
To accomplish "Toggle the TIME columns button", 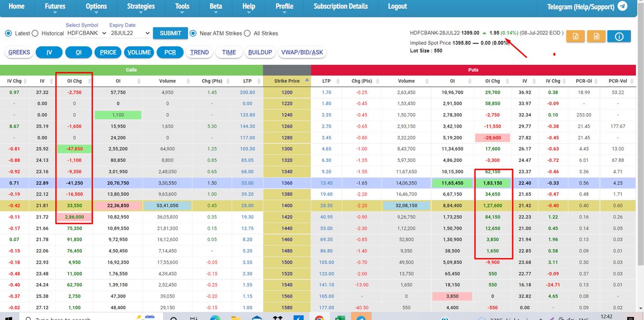I will pyautogui.click(x=229, y=53).
